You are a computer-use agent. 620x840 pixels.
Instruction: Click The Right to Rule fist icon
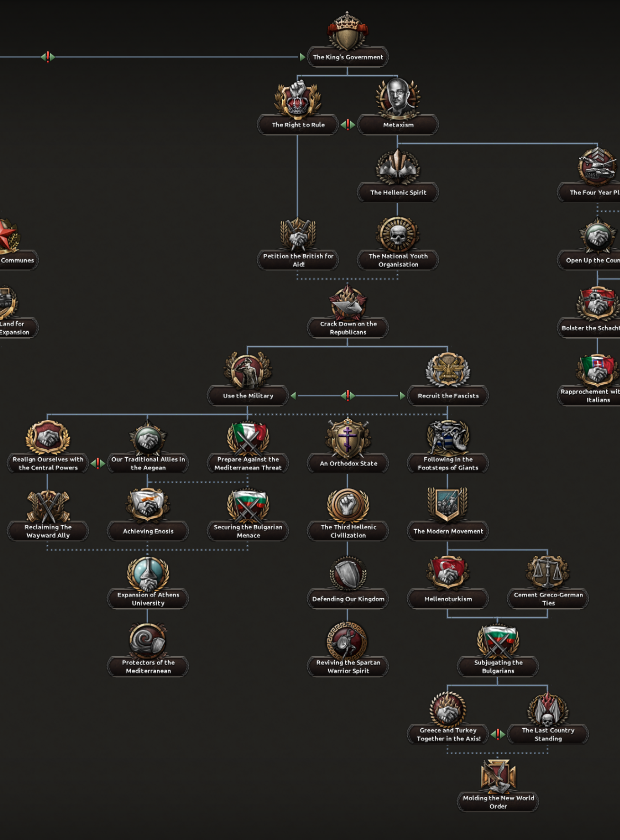click(x=298, y=99)
